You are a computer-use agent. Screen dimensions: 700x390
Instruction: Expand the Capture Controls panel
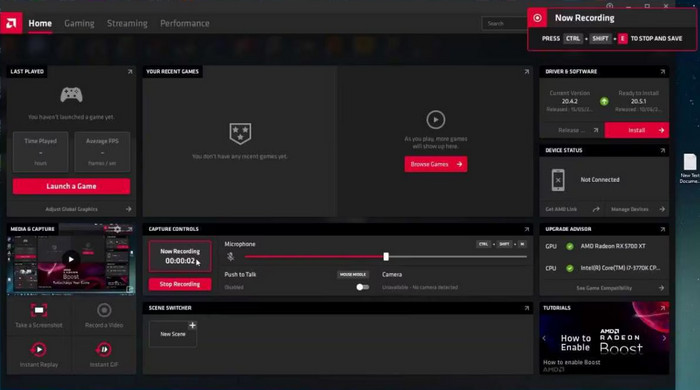[527, 229]
